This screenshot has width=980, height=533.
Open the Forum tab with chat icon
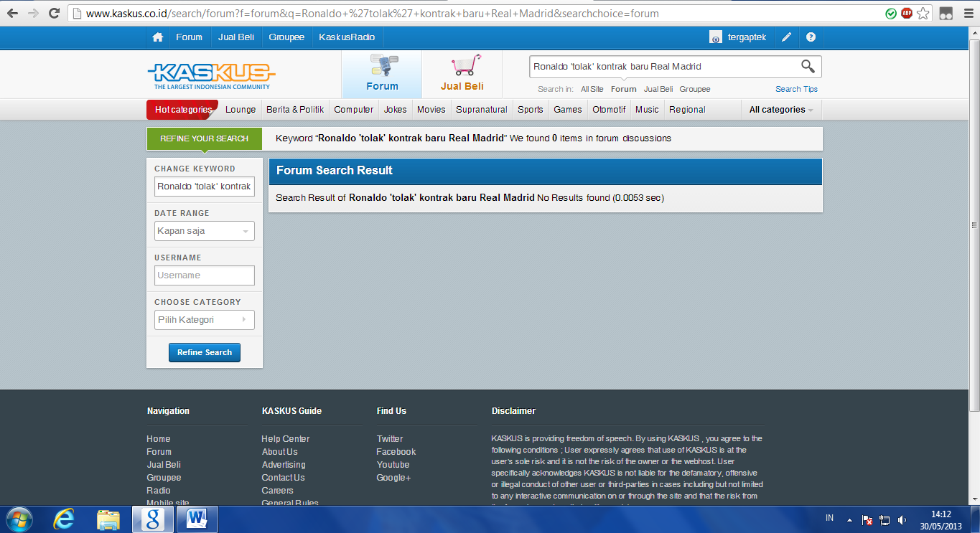tap(382, 74)
